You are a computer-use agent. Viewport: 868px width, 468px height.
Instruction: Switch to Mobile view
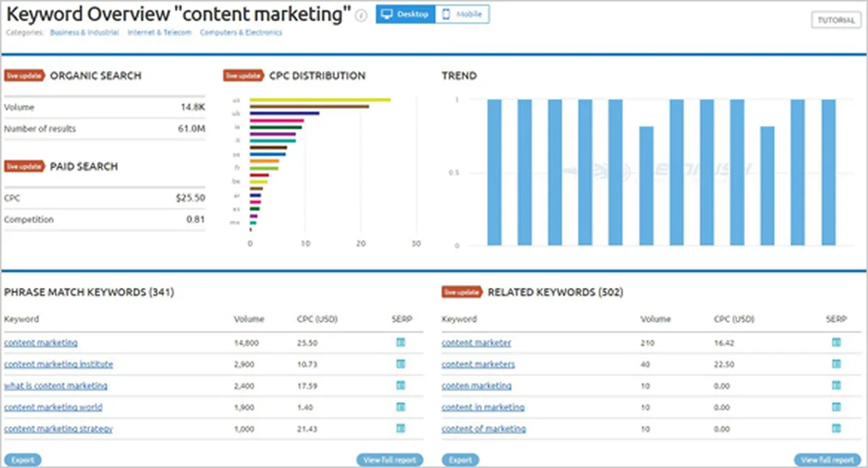(x=462, y=14)
